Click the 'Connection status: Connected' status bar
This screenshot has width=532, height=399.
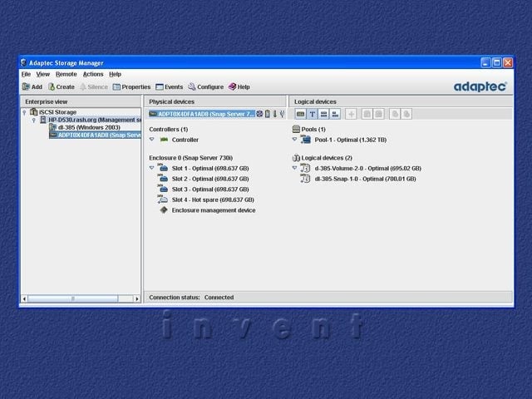click(x=328, y=298)
